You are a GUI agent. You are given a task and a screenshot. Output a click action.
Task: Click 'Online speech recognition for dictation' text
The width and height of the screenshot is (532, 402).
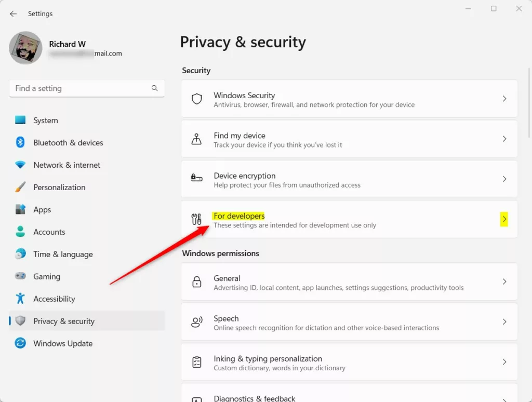326,328
